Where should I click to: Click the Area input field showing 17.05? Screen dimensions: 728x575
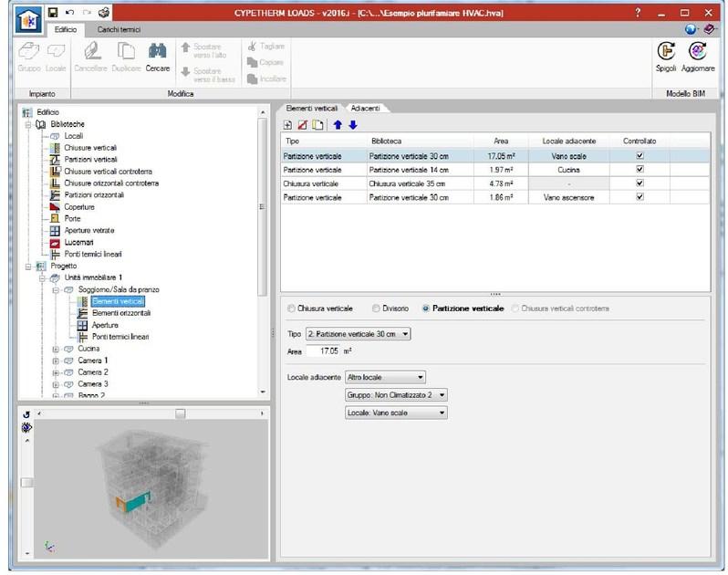[x=322, y=350]
